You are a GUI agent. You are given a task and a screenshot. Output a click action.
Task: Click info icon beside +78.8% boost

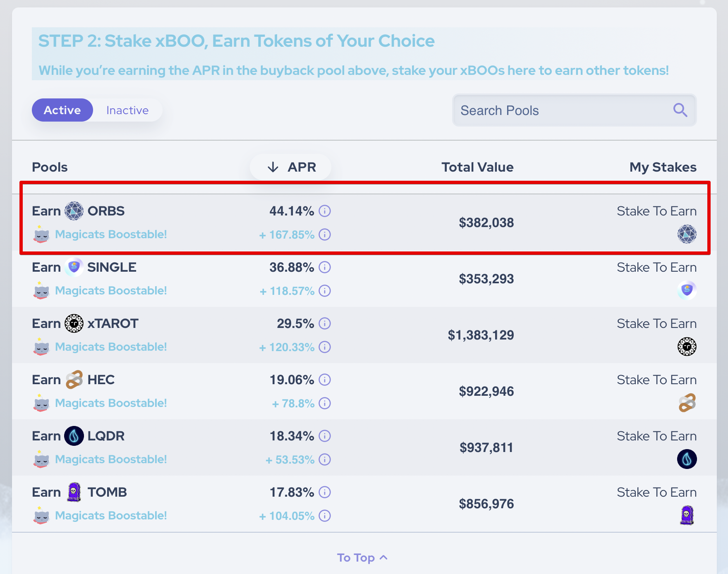[x=325, y=403]
